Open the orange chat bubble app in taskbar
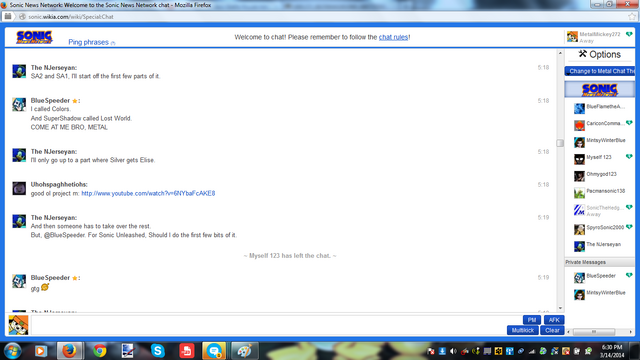This screenshot has height=360, width=640. pyautogui.click(x=214, y=351)
